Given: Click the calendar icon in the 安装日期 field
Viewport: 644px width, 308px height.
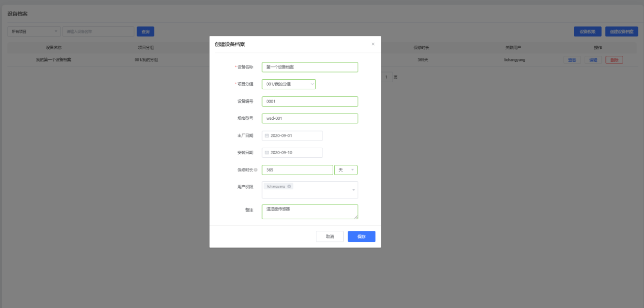Looking at the screenshot, I should [267, 153].
